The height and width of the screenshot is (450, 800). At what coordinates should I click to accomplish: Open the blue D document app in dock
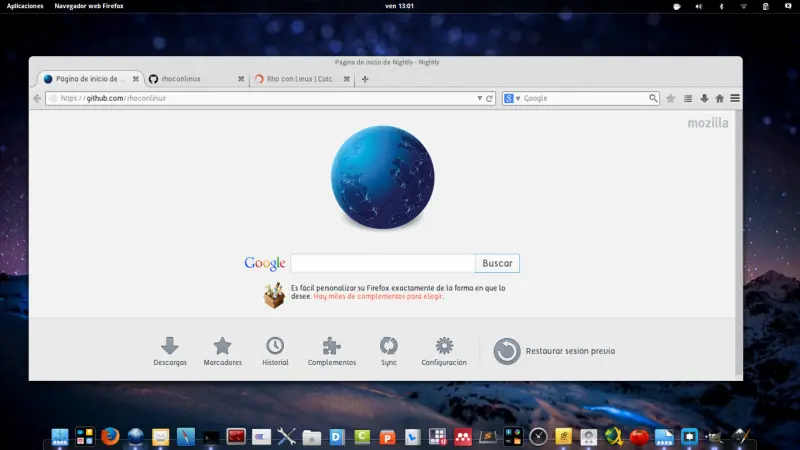337,437
